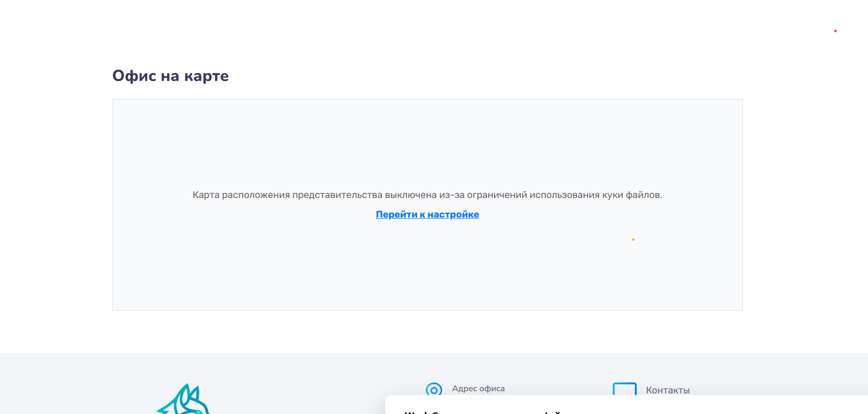868x414 pixels.
Task: Click 'представительства' in the map notice
Action: pyautogui.click(x=337, y=195)
